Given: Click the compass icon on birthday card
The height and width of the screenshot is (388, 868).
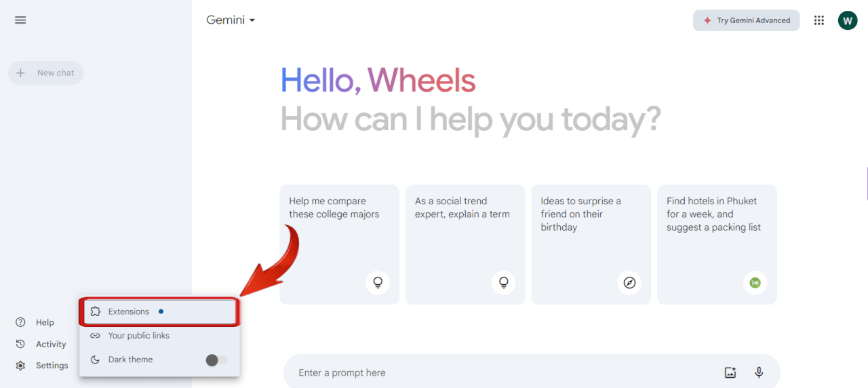Looking at the screenshot, I should pyautogui.click(x=629, y=283).
